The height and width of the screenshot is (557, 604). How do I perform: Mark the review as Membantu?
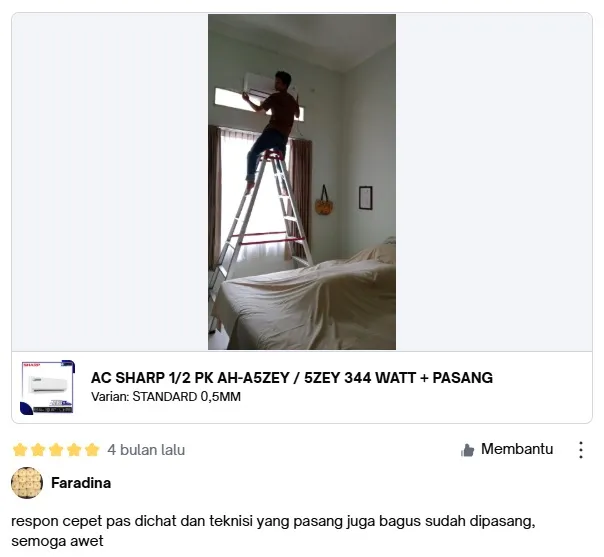coord(507,449)
